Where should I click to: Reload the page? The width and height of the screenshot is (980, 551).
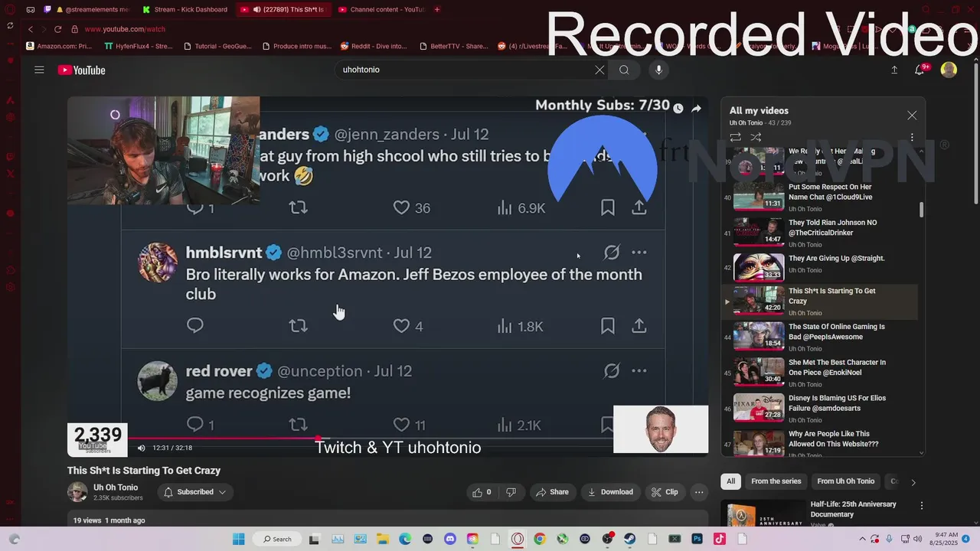pyautogui.click(x=57, y=29)
